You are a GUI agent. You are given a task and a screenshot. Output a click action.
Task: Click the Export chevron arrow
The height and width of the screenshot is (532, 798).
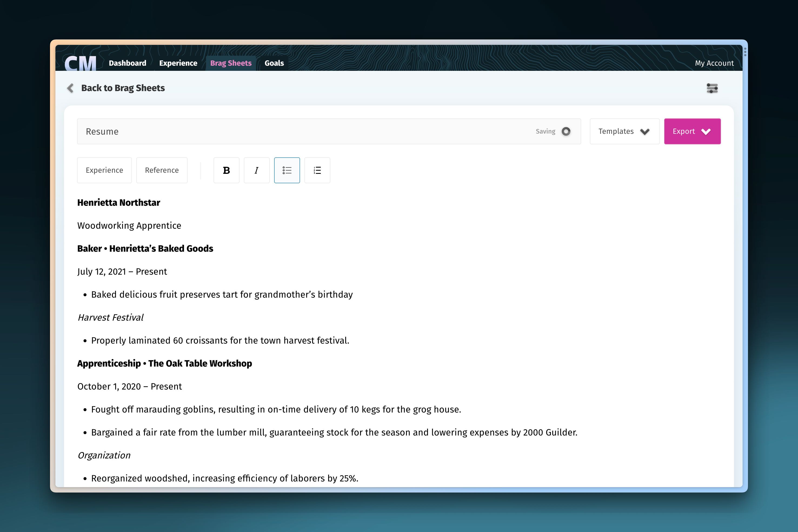[x=706, y=132]
